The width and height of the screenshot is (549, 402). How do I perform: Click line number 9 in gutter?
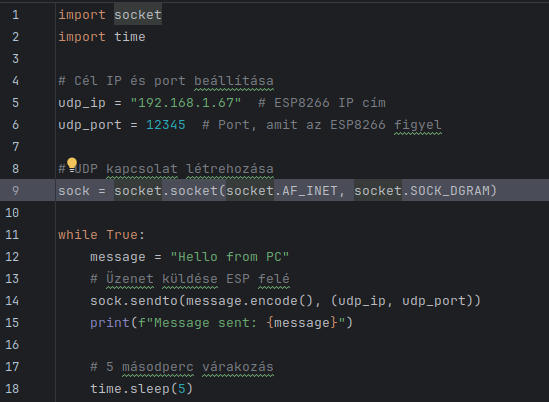(15, 190)
